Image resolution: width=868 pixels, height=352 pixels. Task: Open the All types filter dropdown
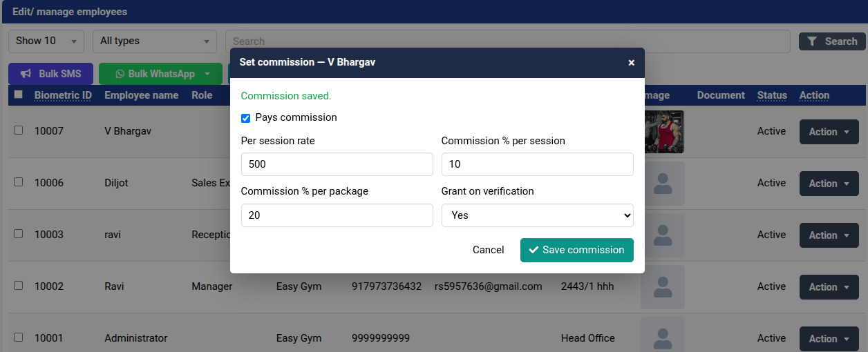[x=155, y=41]
